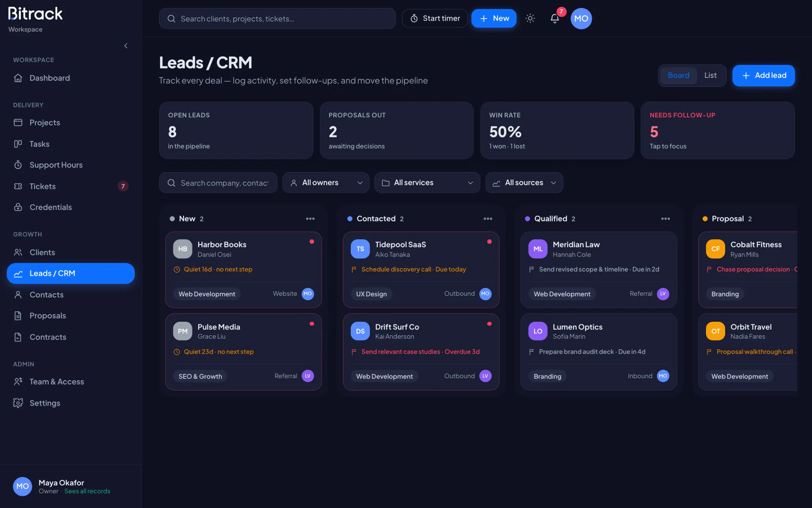Click the LV owner badge on Pulse Media

pyautogui.click(x=308, y=376)
